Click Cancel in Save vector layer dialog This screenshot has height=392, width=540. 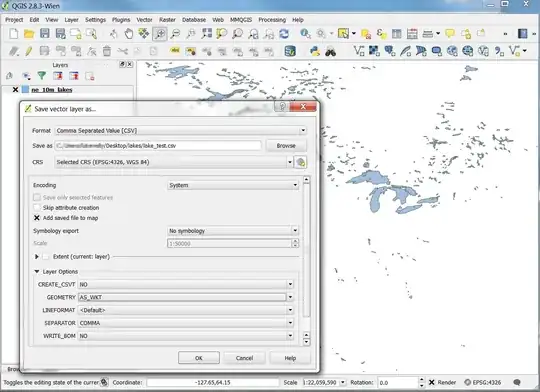245,358
